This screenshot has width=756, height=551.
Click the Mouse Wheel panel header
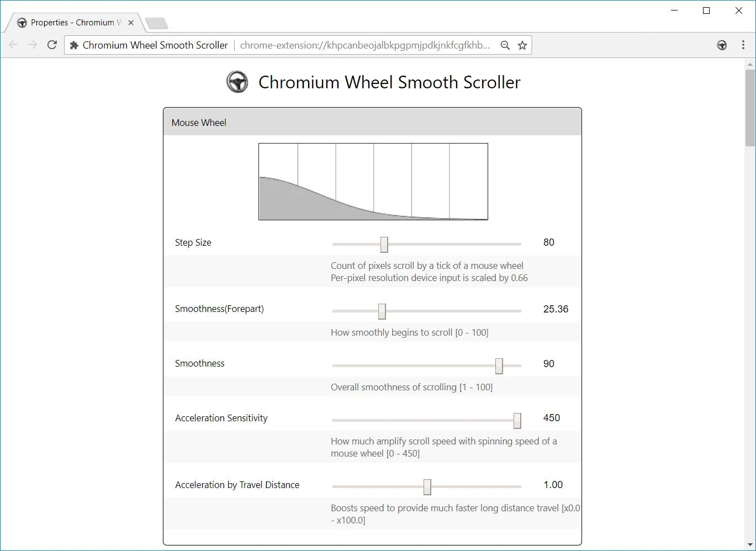[373, 122]
